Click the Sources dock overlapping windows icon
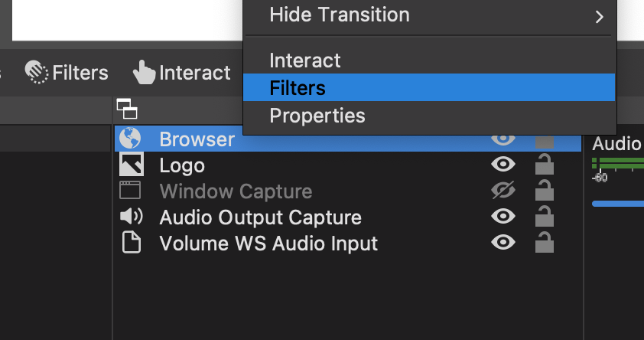 pyautogui.click(x=127, y=109)
